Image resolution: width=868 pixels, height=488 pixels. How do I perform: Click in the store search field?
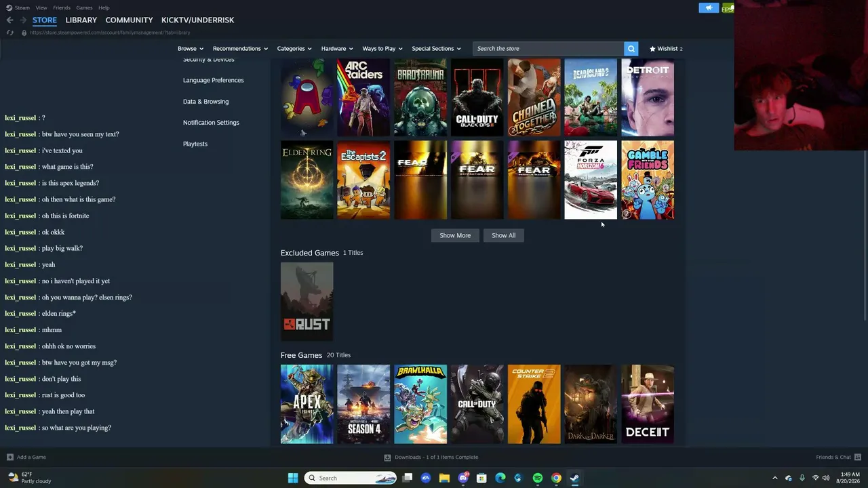(548, 49)
